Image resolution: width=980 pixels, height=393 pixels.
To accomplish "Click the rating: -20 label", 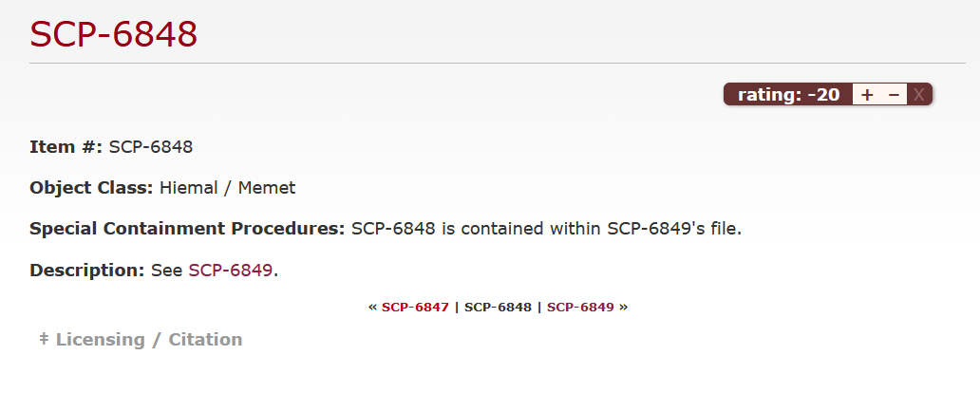I will 788,94.
